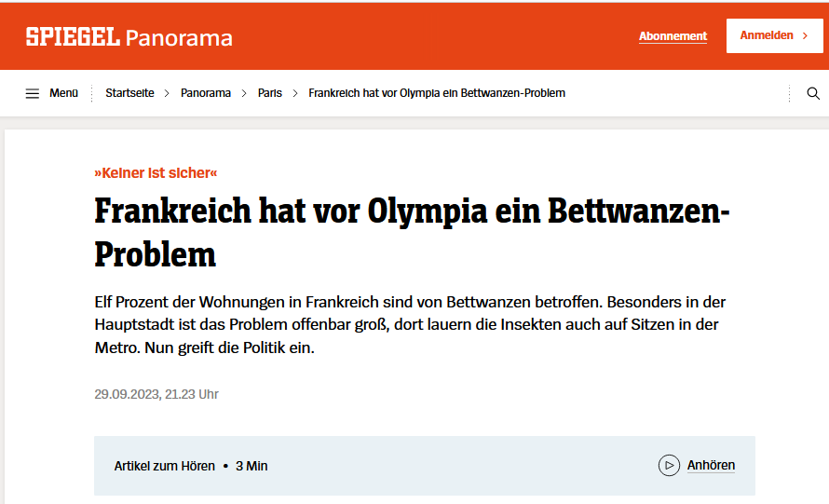Click the Artikel zum Hören label
This screenshot has width=829, height=504.
click(x=164, y=466)
